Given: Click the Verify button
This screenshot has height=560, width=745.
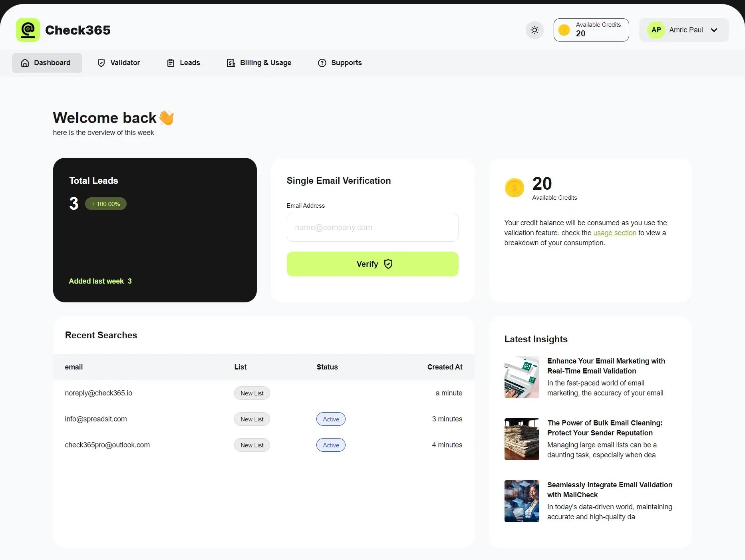Looking at the screenshot, I should 372,264.
